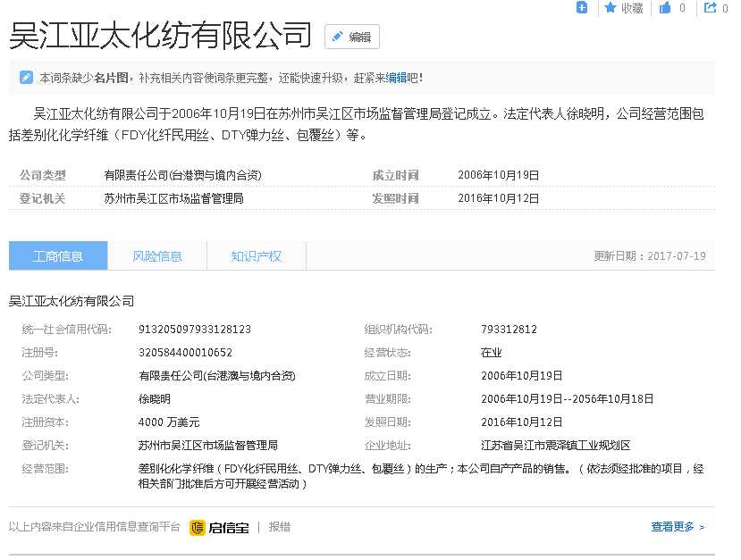Screen dimensions: 741x560
Task: Click the 以上内容来自企业信用信息查询平台 footer text
Action: 95,526
